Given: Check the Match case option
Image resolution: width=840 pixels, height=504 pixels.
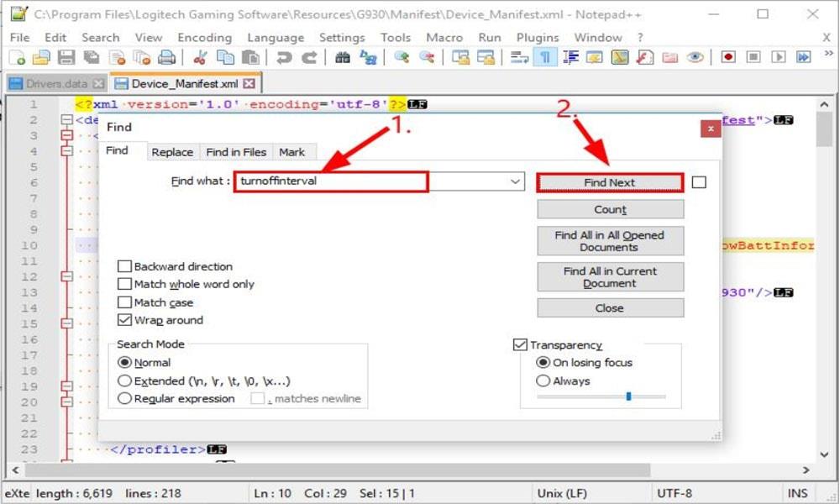Looking at the screenshot, I should coord(125,302).
